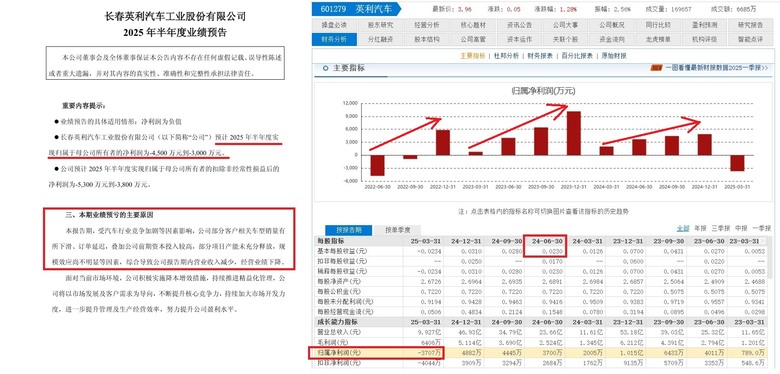This screenshot has height=374, width=780.
Task: Select the 主要指标 sub-navigation link
Action: 472,56
